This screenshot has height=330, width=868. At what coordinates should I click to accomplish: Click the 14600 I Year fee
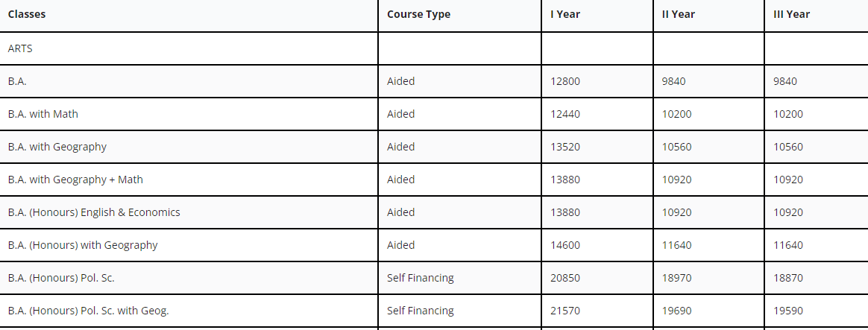pos(565,245)
